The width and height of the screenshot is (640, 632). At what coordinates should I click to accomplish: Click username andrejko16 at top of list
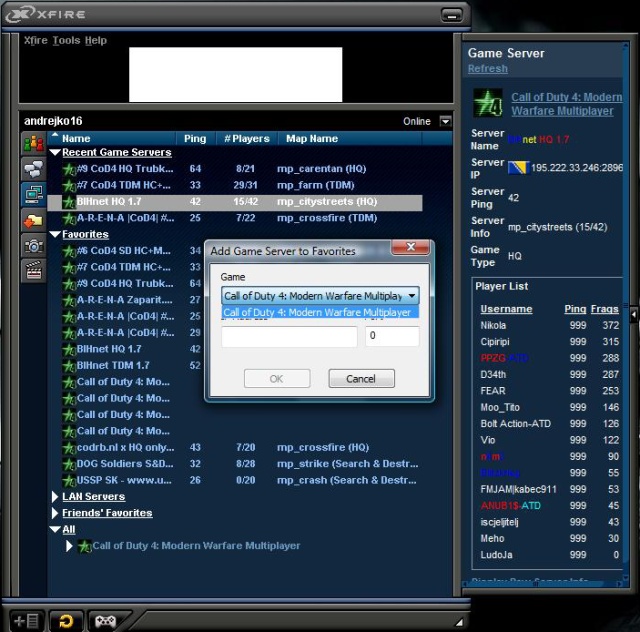point(53,121)
